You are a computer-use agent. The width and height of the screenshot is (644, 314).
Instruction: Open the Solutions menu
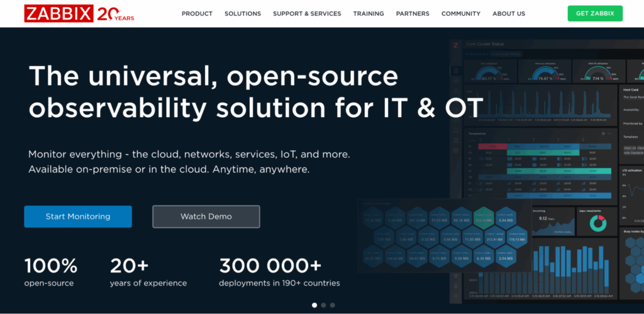pos(243,14)
